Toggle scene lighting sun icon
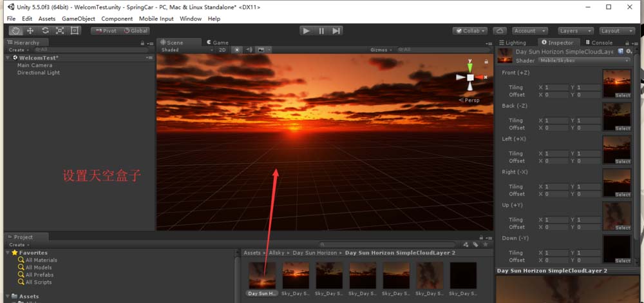The height and width of the screenshot is (303, 644). click(x=237, y=50)
